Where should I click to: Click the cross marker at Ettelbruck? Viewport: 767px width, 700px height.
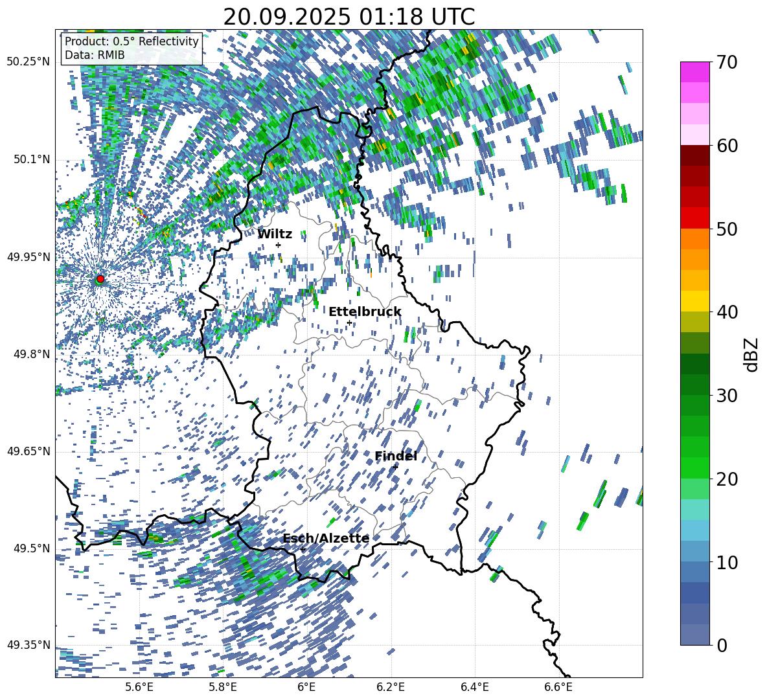(x=349, y=322)
